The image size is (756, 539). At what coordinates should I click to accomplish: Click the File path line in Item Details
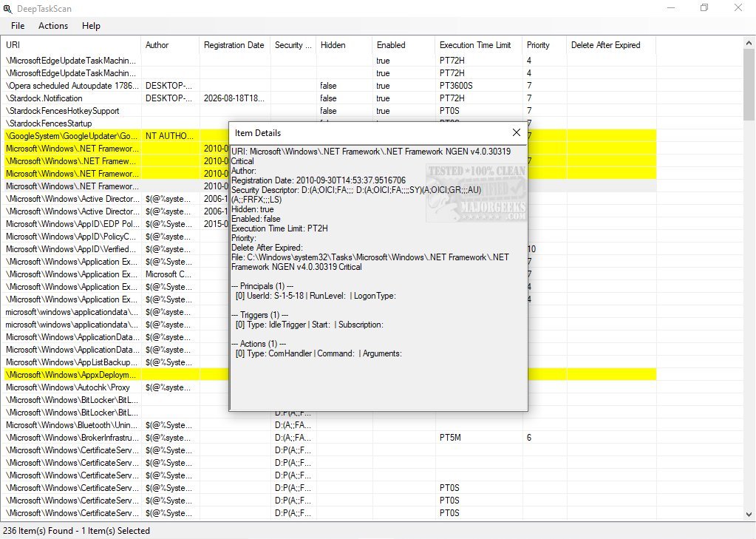click(370, 262)
